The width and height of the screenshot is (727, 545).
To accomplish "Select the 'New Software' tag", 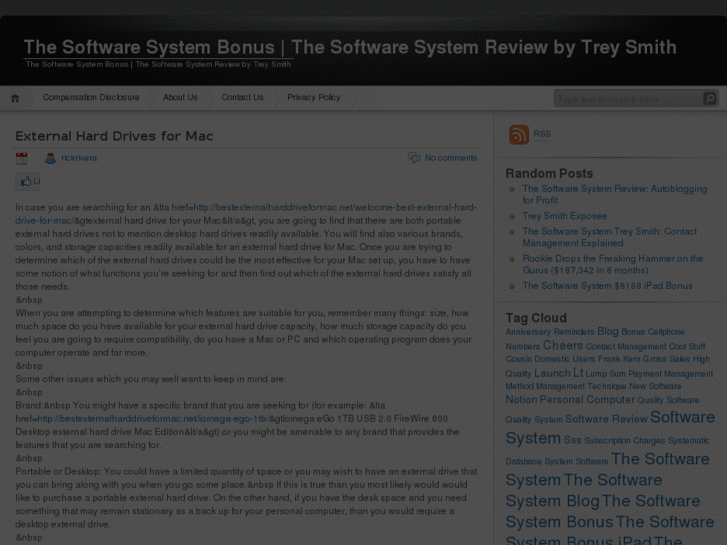I will point(655,386).
